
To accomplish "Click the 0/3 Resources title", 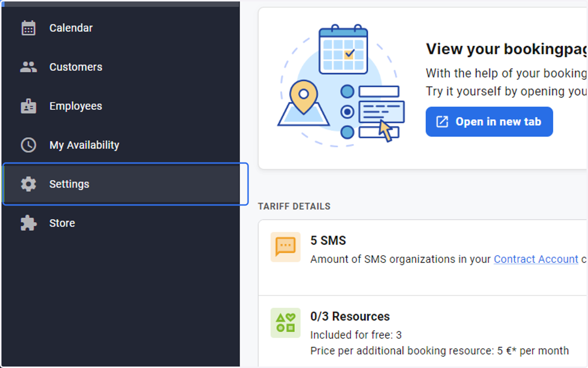I will [x=350, y=316].
